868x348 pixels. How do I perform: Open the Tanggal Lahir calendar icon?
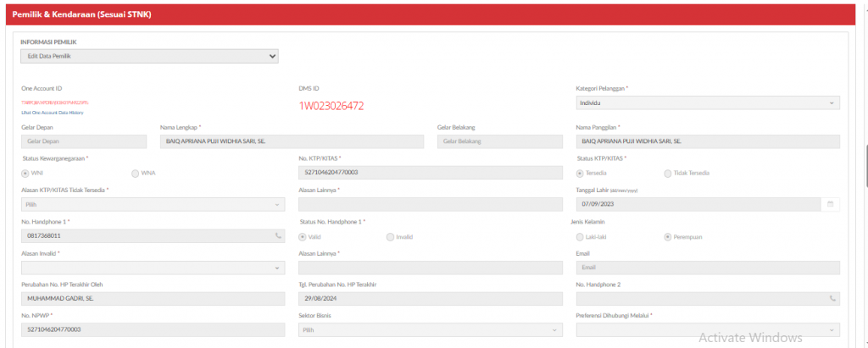tap(830, 204)
